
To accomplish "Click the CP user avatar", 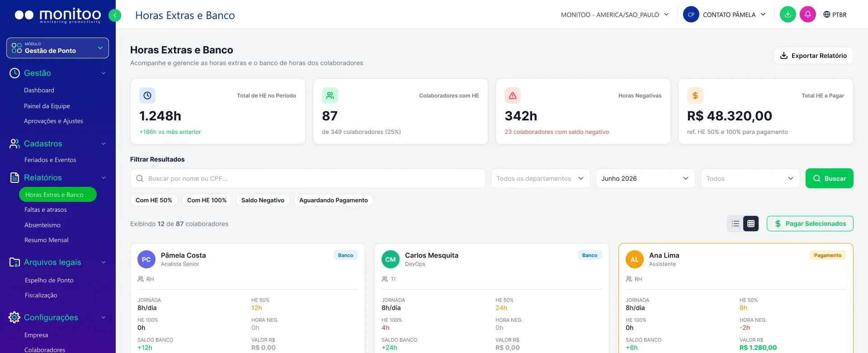I will point(691,14).
